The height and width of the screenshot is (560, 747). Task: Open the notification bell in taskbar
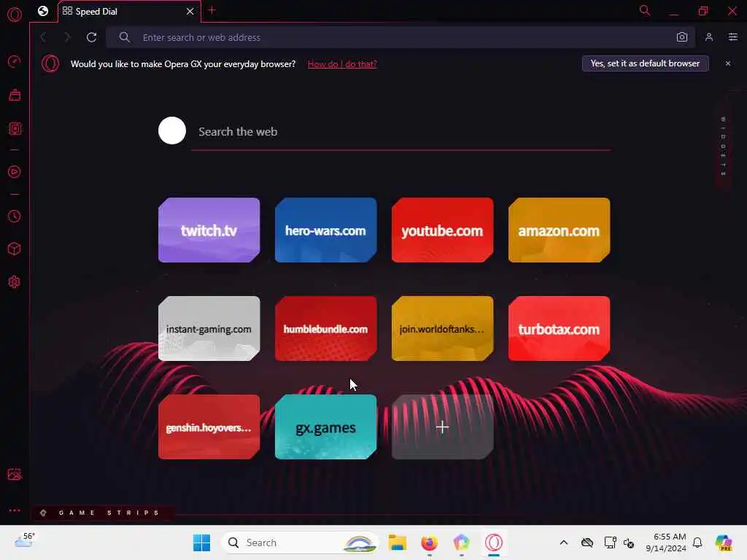(697, 542)
